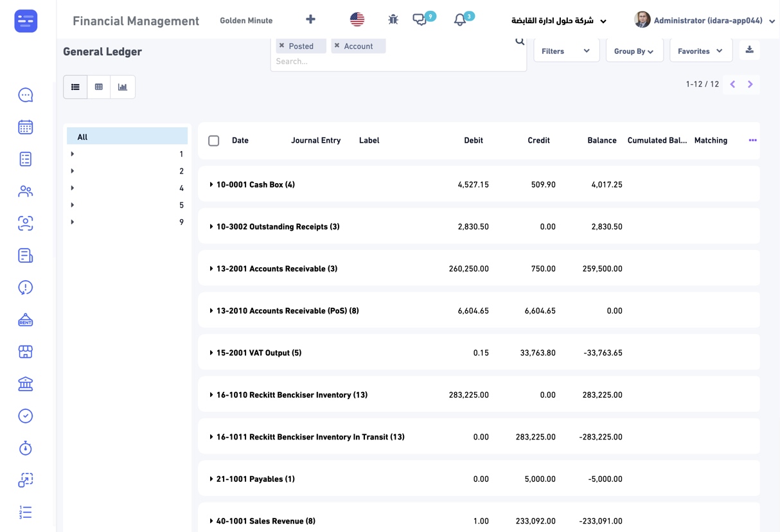Switch to the graph chart view
780x532 pixels.
click(x=122, y=87)
